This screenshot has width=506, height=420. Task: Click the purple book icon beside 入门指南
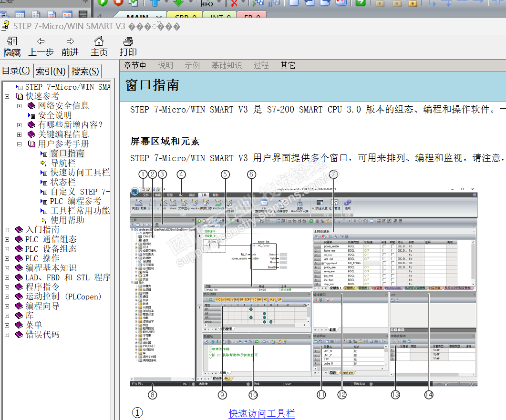tap(19, 230)
